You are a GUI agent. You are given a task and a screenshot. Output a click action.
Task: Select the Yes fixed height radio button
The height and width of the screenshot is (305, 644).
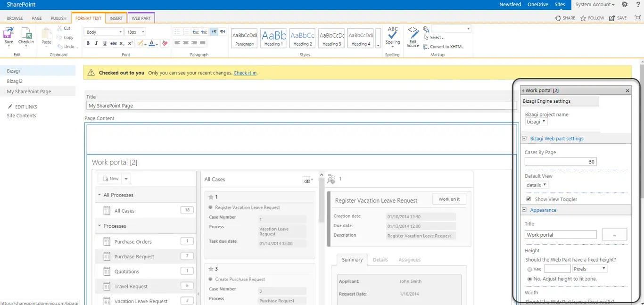point(530,269)
